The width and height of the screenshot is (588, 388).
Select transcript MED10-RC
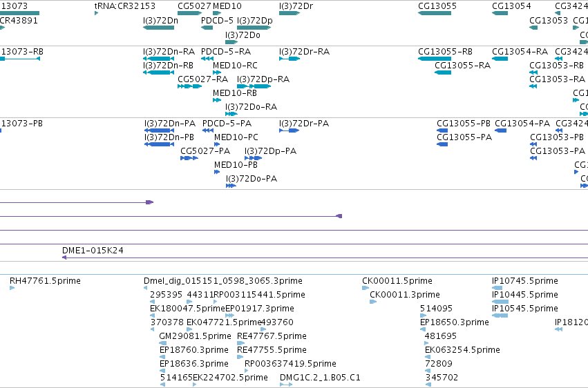(235, 66)
